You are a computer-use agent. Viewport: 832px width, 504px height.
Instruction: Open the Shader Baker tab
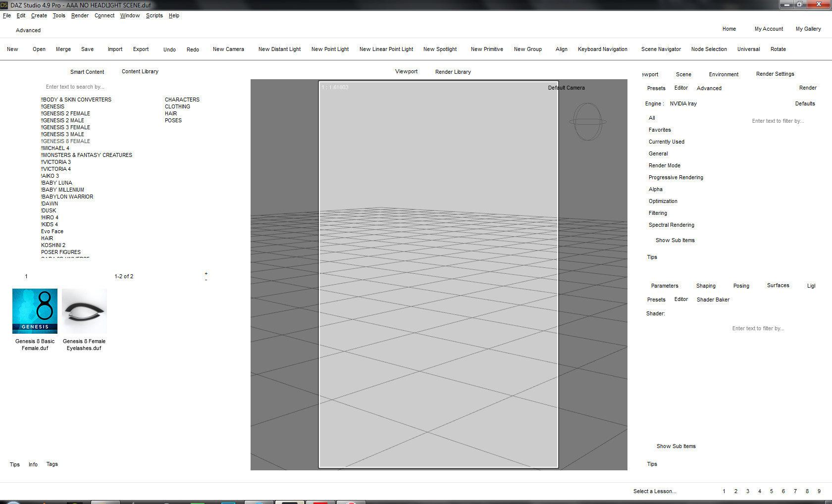[x=713, y=300]
